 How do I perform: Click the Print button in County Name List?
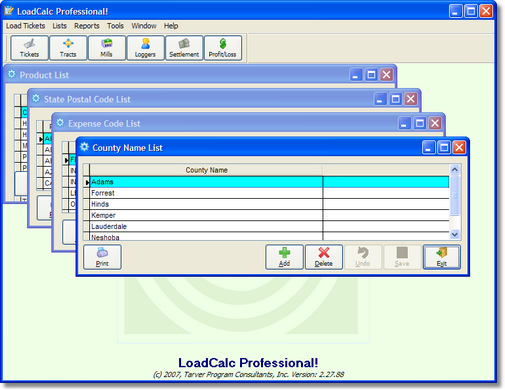[x=102, y=257]
